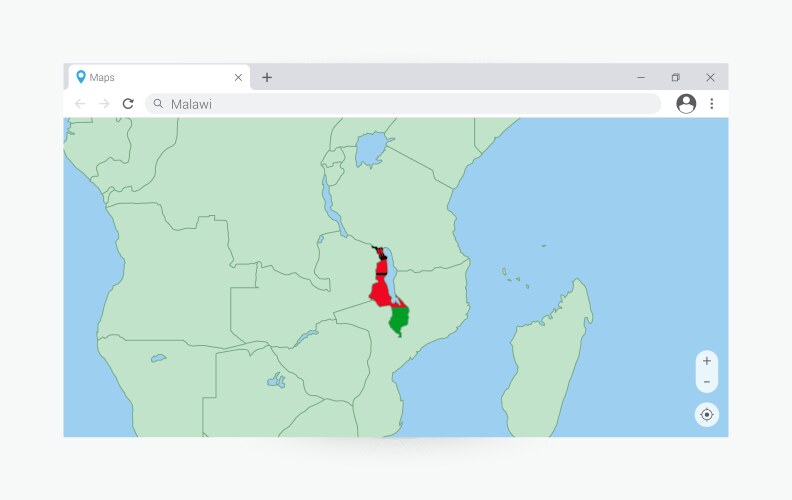
Task: Select the red highlighted area of Malawi
Action: point(381,291)
